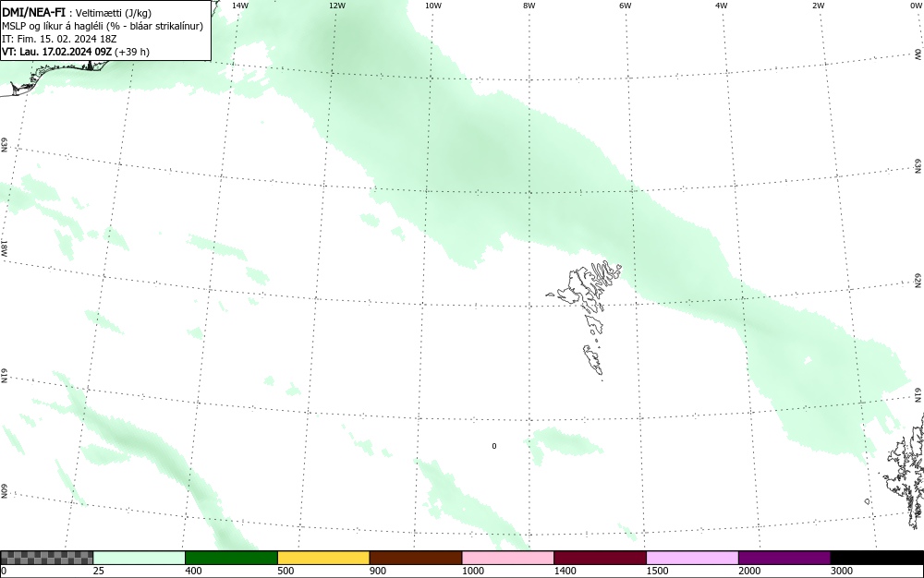This screenshot has height=578, width=924.
Task: Click the legend value 1500
Action: pyautogui.click(x=657, y=571)
